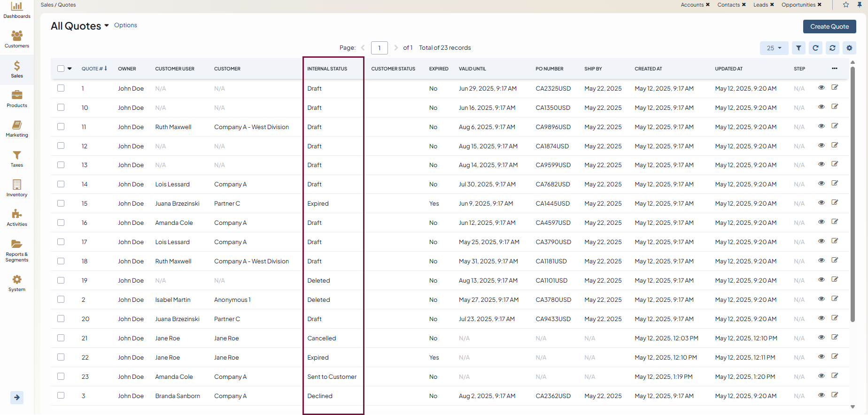This screenshot has height=415, width=868.
Task: Check the checkbox for quote 11
Action: (x=61, y=127)
